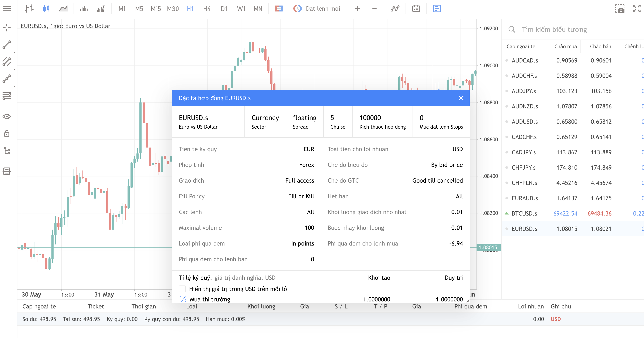Select the crosshair cursor tool
Image resolution: width=644 pixels, height=338 pixels.
7,27
